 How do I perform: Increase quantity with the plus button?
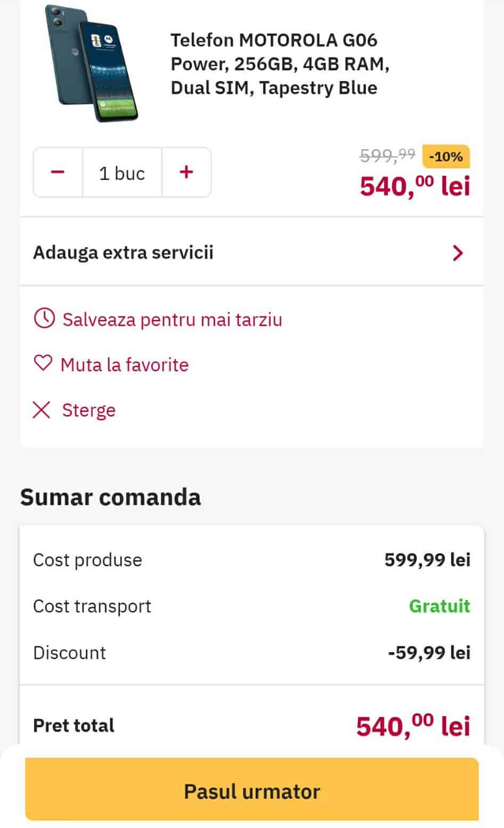tap(186, 172)
